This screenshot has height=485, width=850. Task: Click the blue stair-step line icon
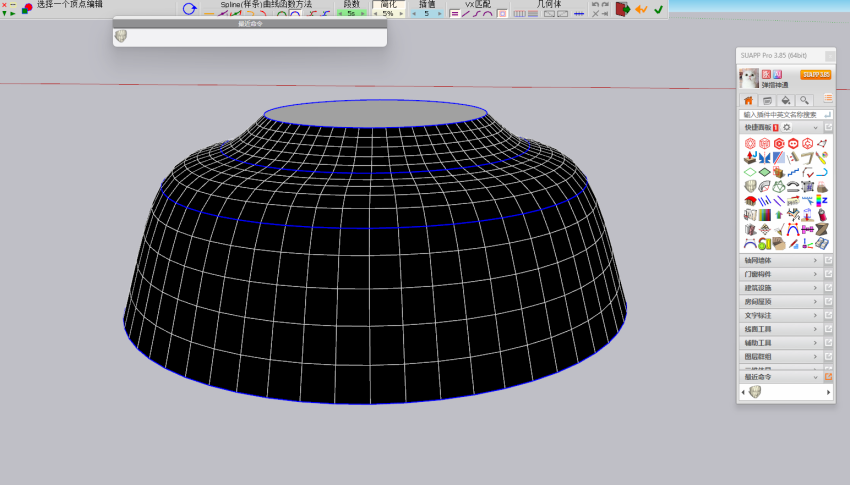pos(793,172)
